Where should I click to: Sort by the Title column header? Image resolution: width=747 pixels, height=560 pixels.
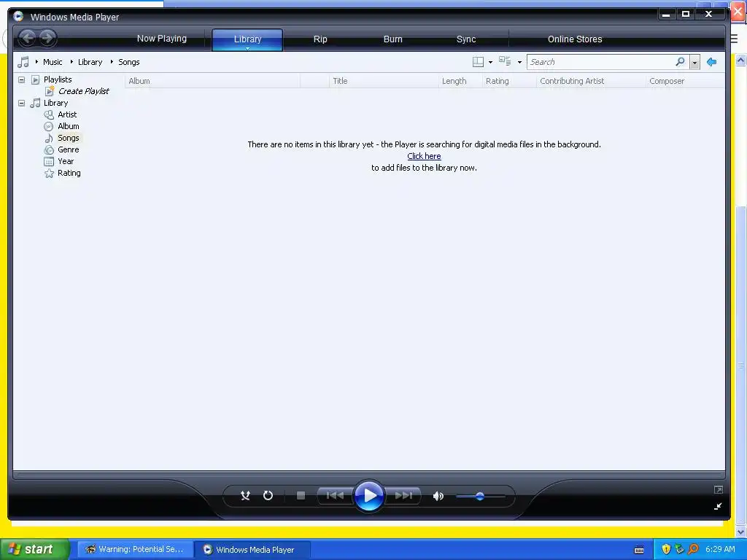point(384,81)
